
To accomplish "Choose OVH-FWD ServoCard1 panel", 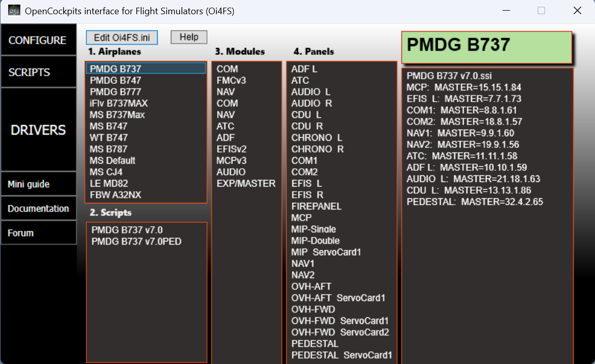I will click(340, 321).
